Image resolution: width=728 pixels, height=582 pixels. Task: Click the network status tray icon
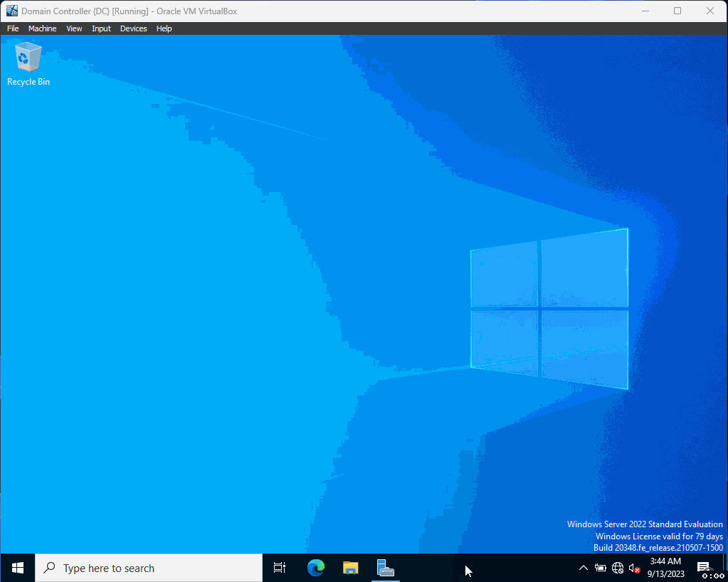(x=617, y=568)
